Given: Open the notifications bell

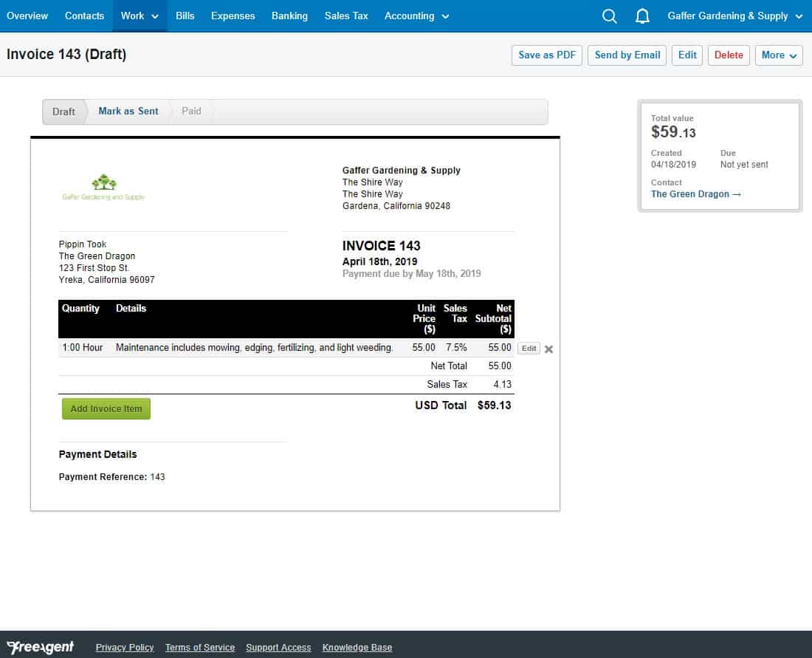Looking at the screenshot, I should coord(642,16).
